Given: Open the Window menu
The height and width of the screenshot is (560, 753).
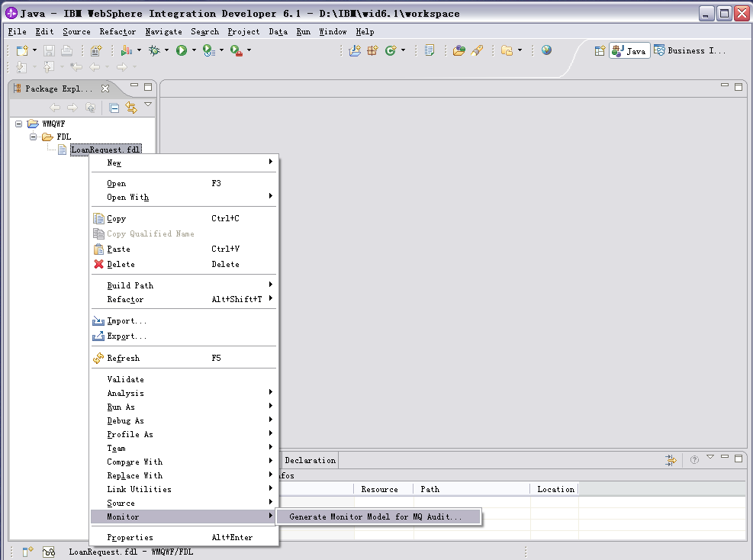Looking at the screenshot, I should (x=333, y=32).
